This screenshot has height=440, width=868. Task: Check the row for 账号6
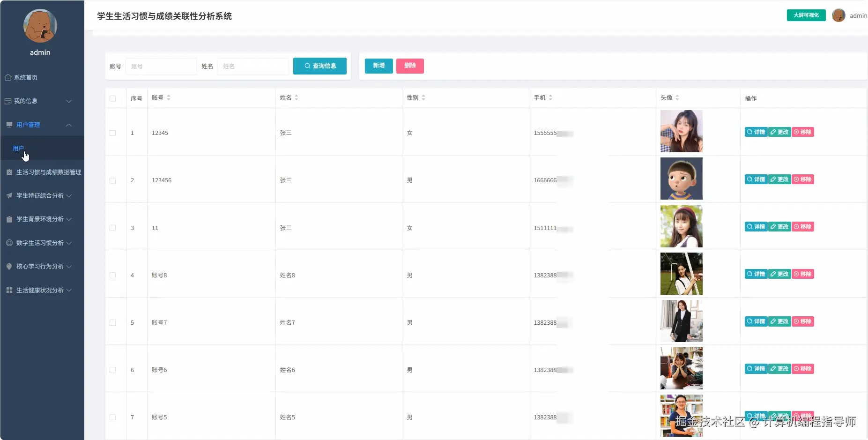pyautogui.click(x=112, y=370)
